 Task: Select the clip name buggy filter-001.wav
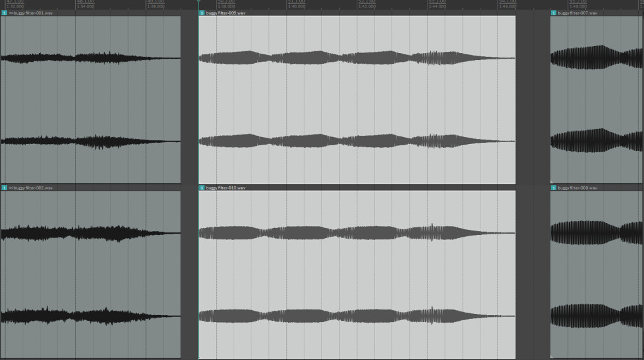click(33, 13)
